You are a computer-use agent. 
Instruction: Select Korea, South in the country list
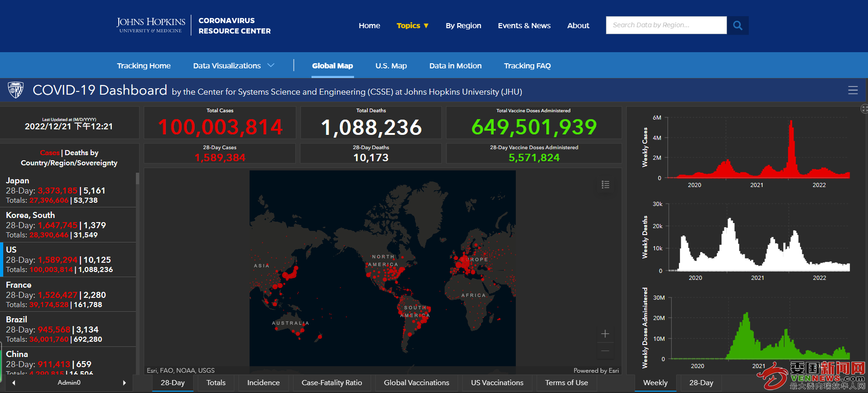coord(68,225)
